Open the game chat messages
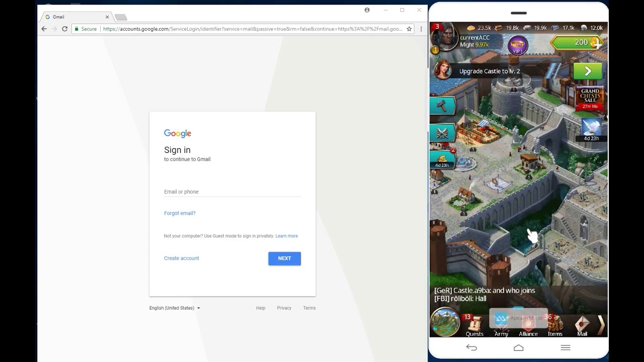Screen dimensions: 644x362 tap(518, 294)
